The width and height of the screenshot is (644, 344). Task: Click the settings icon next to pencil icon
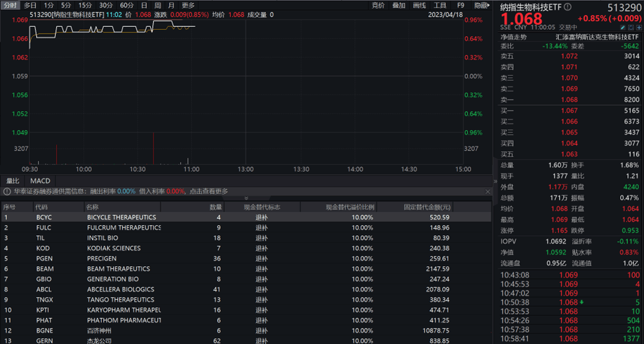coord(632,27)
